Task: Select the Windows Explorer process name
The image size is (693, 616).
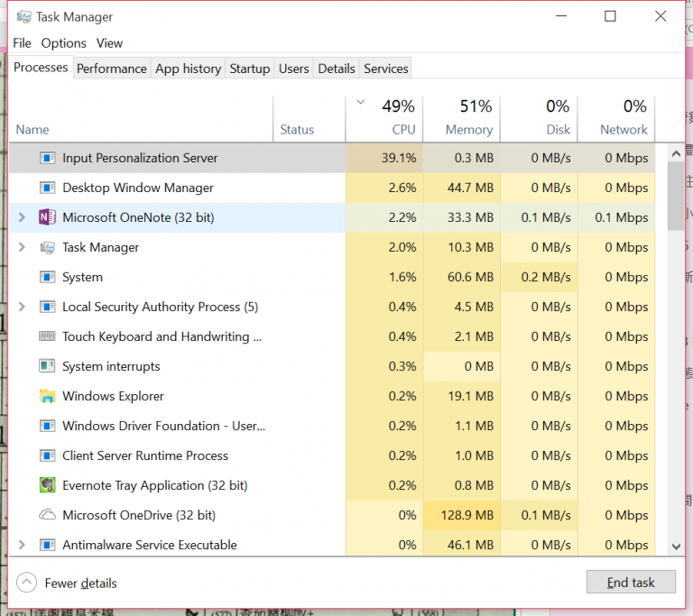Action: (113, 396)
